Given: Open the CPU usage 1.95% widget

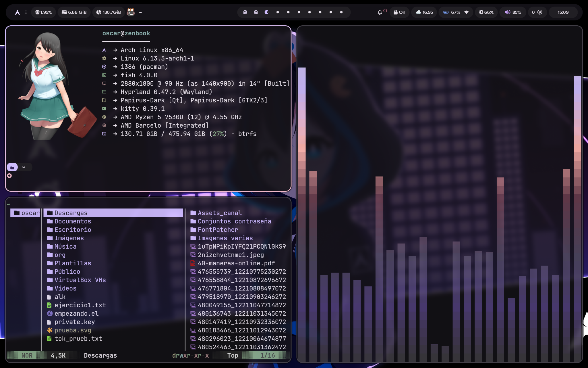Looking at the screenshot, I should (x=43, y=12).
